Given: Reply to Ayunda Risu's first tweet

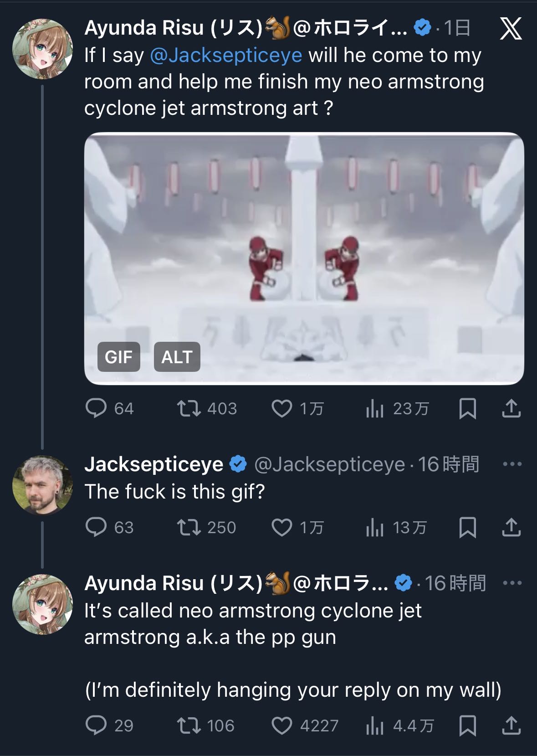Looking at the screenshot, I should click(96, 408).
